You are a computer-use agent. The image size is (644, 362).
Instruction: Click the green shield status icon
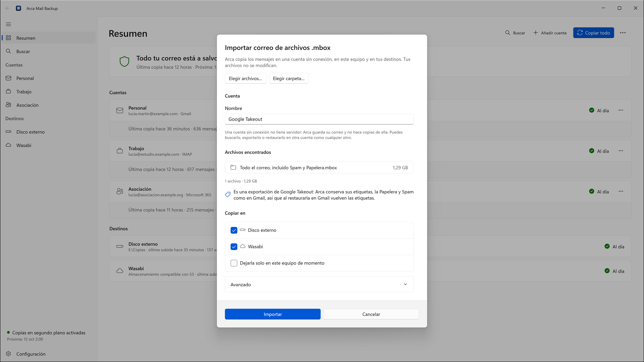coord(124,62)
